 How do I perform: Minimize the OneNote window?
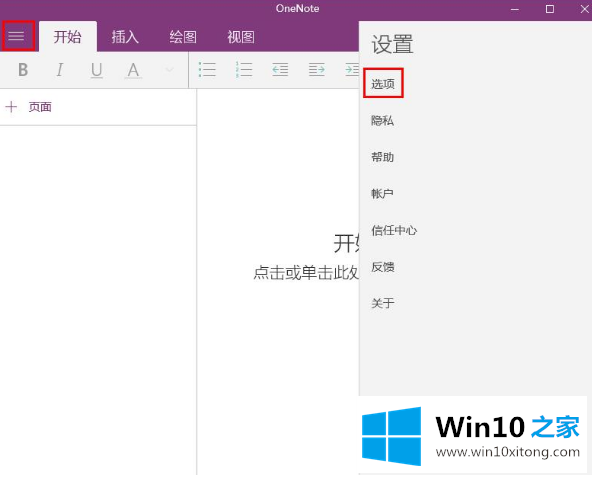tap(515, 9)
